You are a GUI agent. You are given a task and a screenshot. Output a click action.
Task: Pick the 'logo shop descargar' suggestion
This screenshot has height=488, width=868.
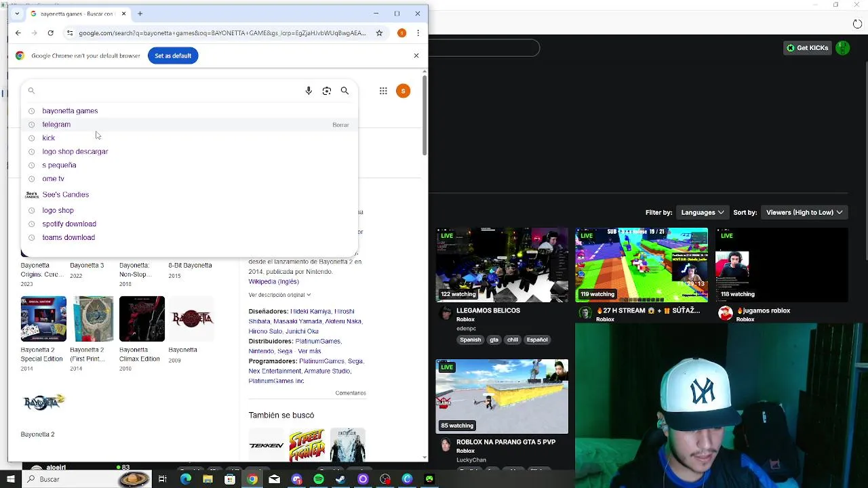click(x=75, y=151)
